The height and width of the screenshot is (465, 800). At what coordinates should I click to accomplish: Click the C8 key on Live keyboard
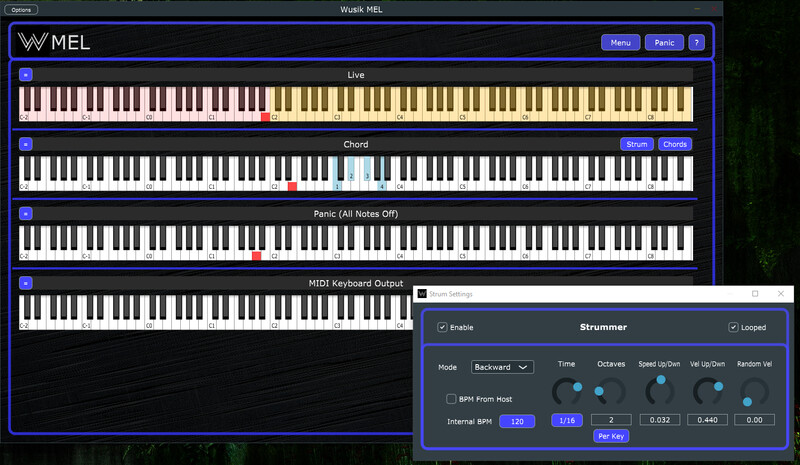click(651, 116)
